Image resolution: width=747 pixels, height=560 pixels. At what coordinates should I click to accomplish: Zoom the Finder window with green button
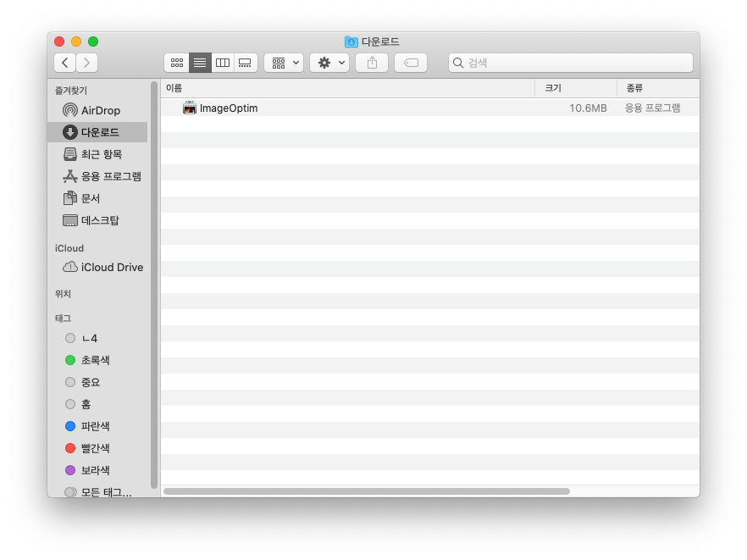click(93, 42)
